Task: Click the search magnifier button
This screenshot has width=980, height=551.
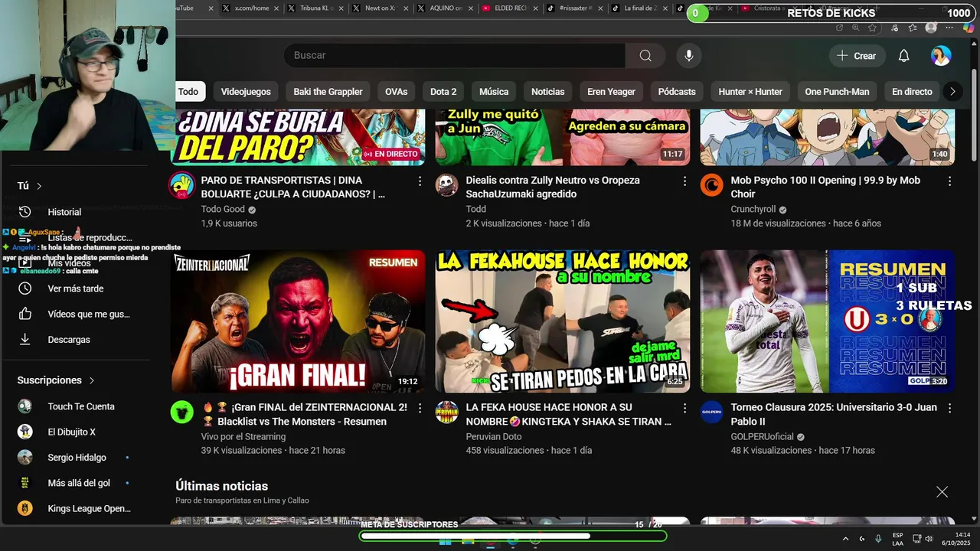Action: click(645, 55)
